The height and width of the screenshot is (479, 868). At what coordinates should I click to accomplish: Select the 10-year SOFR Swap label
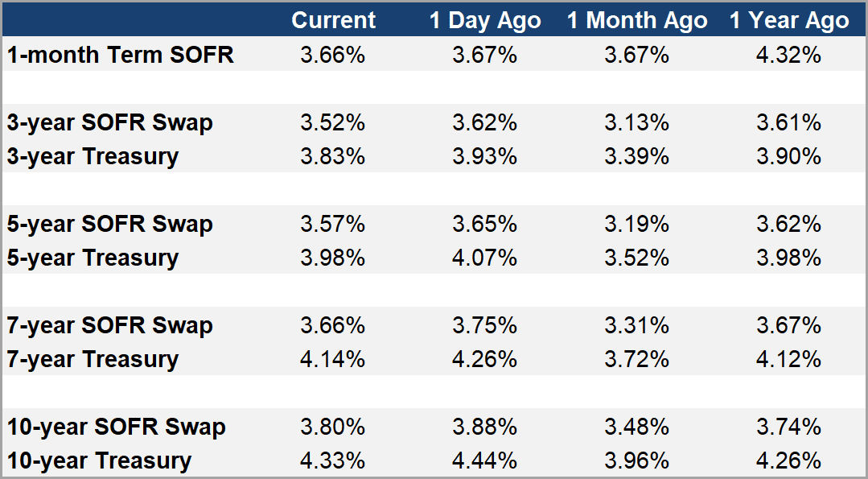pos(117,427)
